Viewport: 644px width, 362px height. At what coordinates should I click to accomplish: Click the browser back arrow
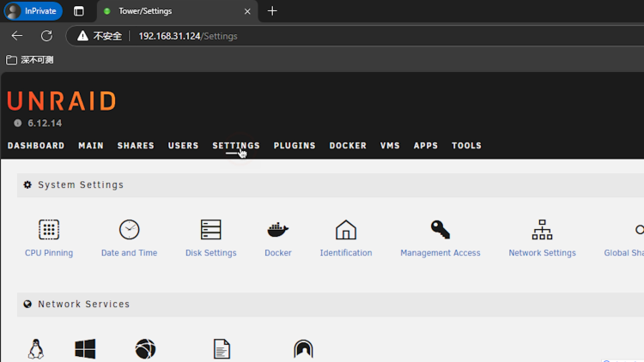tap(17, 36)
